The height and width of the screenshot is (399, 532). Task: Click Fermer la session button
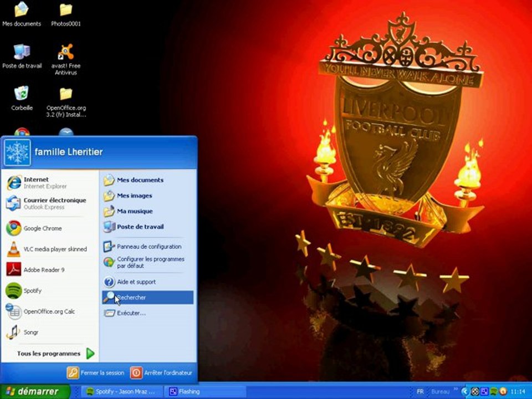pos(96,373)
